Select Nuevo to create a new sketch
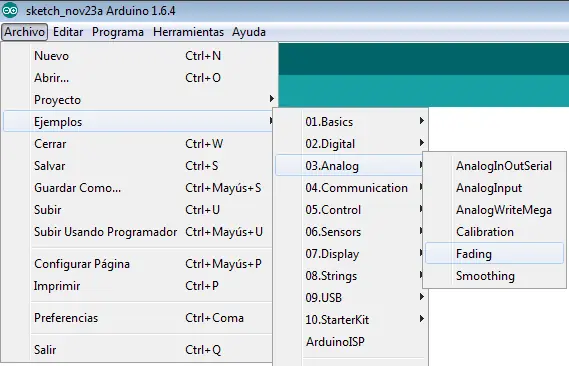Screen dimensions: 569x366 (138, 56)
